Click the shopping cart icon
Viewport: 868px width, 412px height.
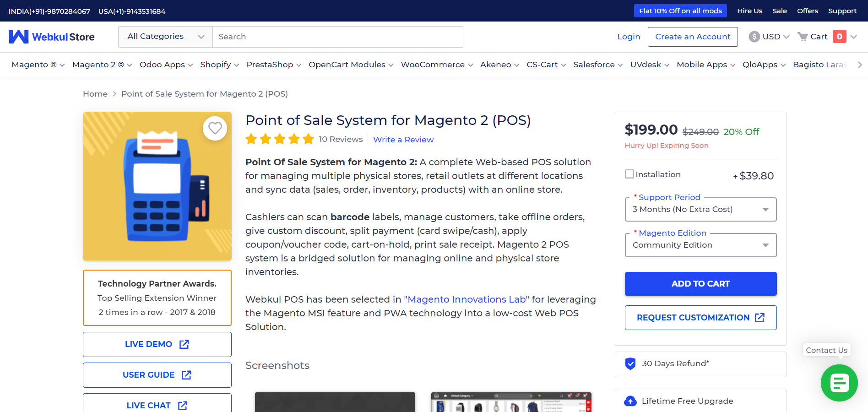click(x=803, y=37)
